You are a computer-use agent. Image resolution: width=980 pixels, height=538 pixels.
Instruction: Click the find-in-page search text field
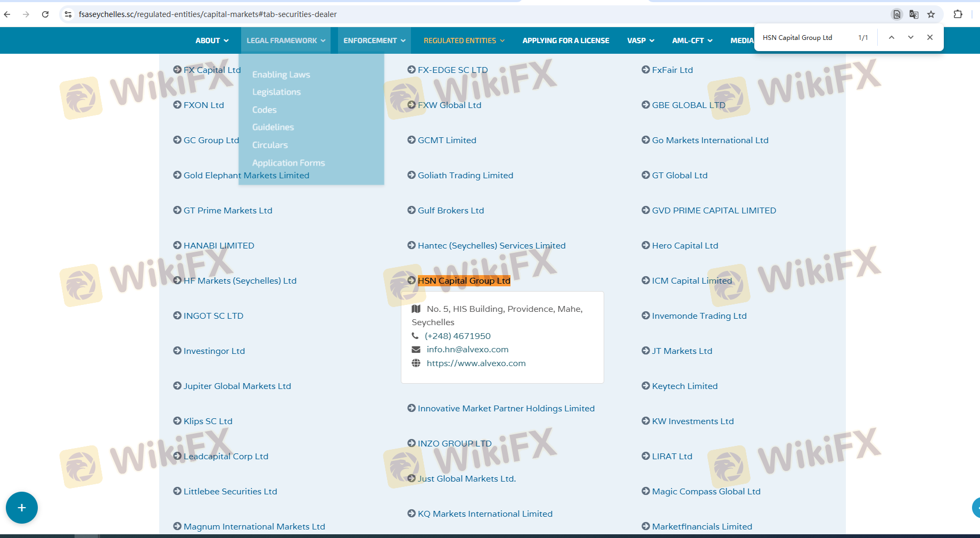[804, 38]
